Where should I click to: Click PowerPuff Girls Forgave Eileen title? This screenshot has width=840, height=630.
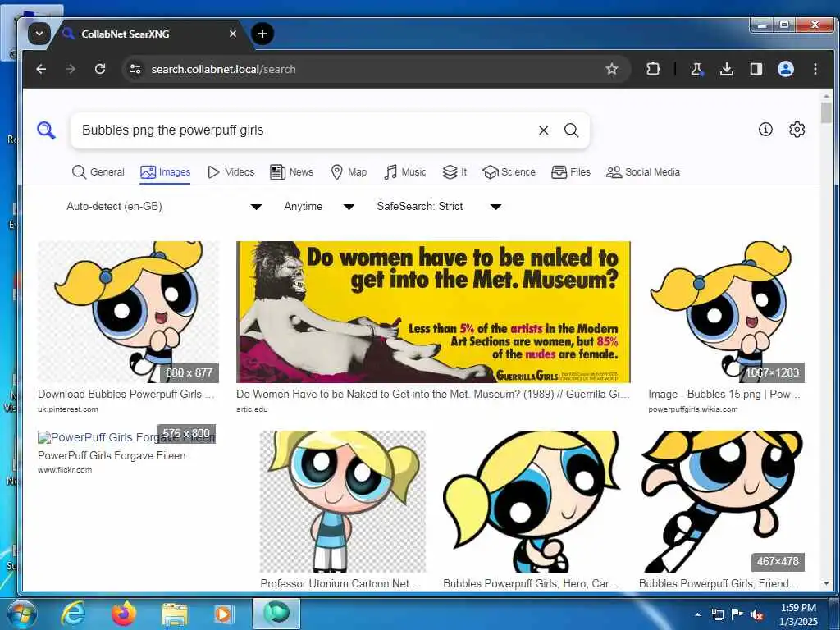coord(112,455)
